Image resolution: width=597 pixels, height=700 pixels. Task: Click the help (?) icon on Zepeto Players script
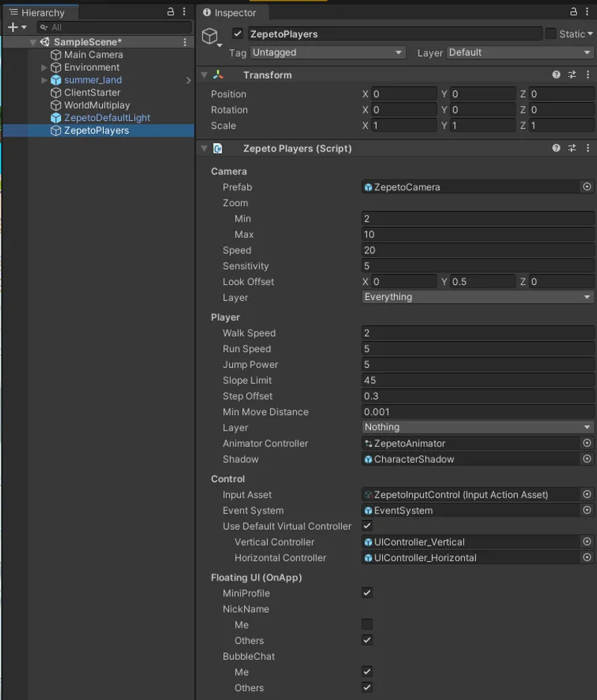[x=555, y=148]
